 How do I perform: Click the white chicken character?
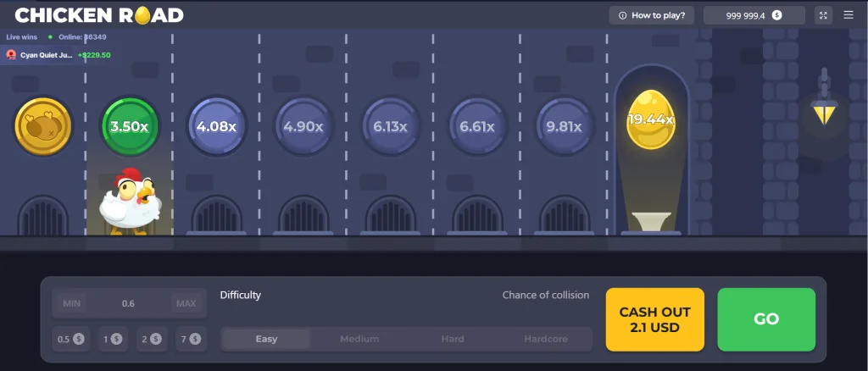tap(131, 202)
